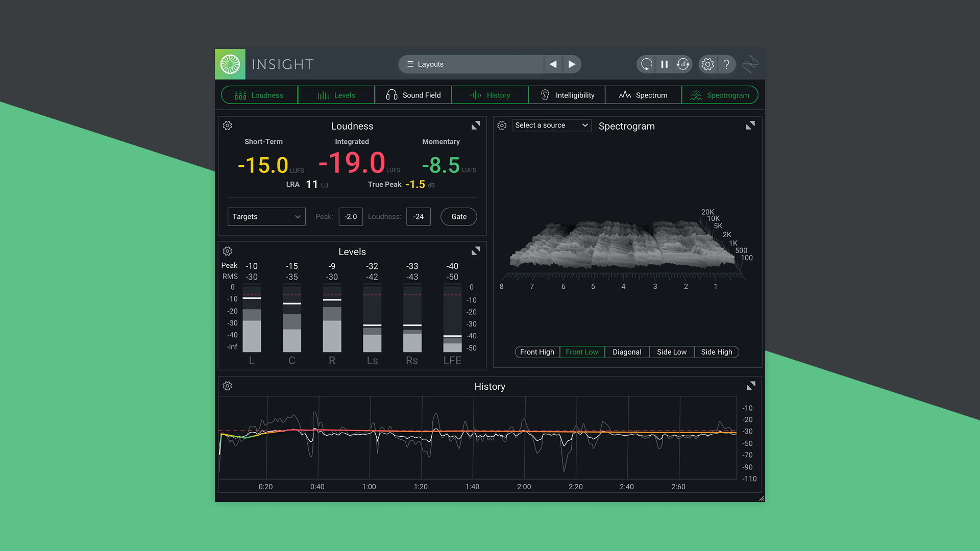The image size is (980, 551).
Task: Expand the History panel to full view
Action: click(x=750, y=386)
